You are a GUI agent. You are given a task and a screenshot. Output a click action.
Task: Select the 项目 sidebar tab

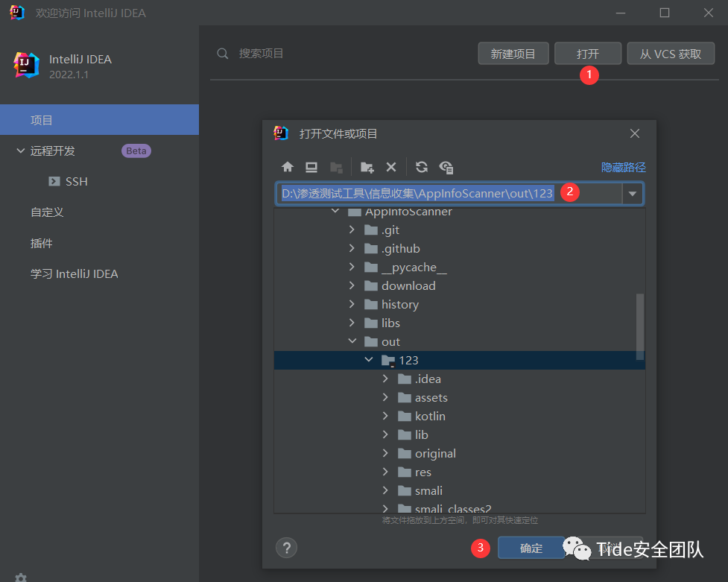click(x=99, y=120)
